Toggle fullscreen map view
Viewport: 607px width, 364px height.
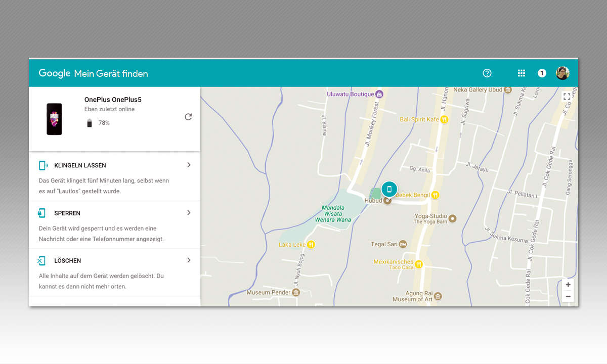[567, 97]
